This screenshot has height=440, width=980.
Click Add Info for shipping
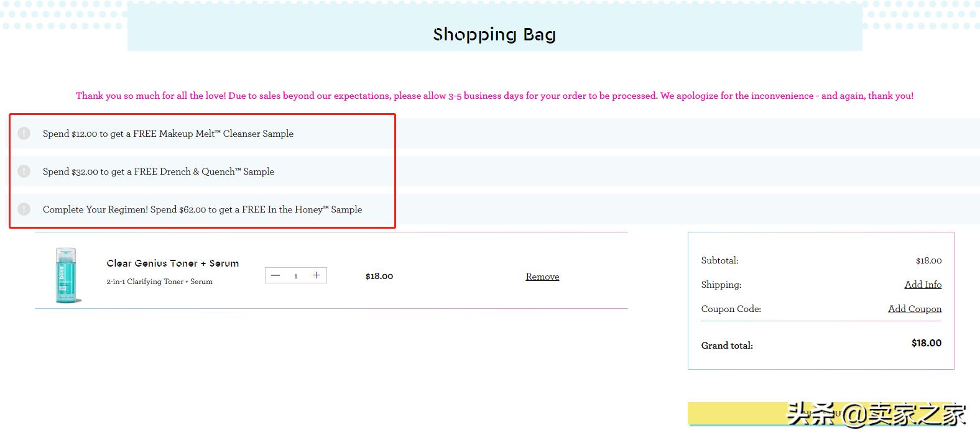tap(923, 285)
